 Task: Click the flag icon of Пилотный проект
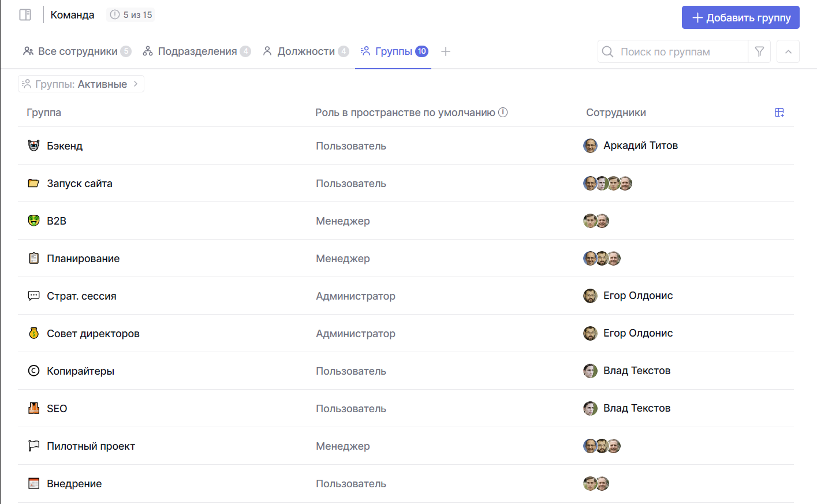pos(34,446)
